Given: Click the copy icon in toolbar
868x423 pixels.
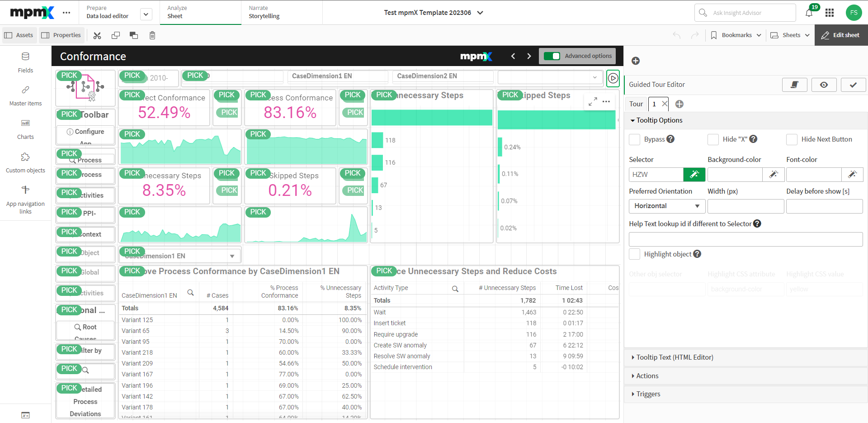Looking at the screenshot, I should (x=116, y=35).
